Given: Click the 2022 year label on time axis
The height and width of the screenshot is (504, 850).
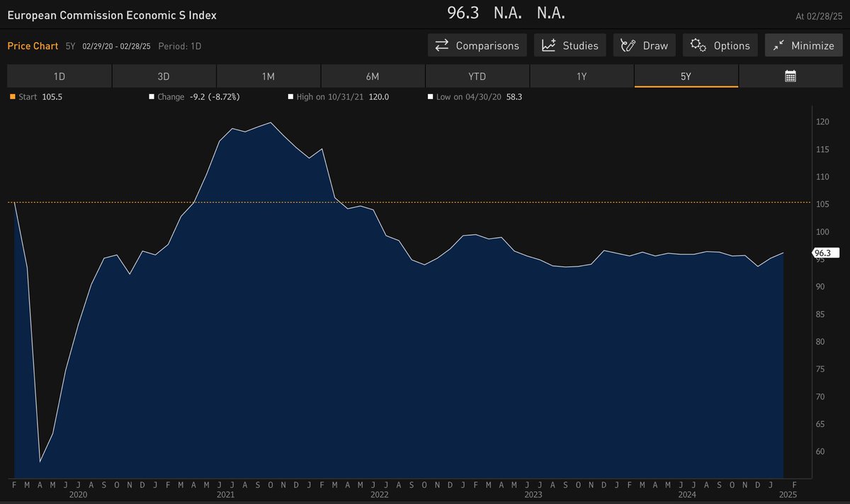Looking at the screenshot, I should point(380,495).
